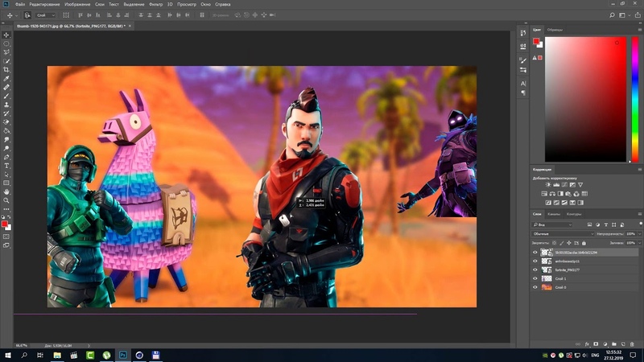Open the Share icon at top right

[638, 15]
